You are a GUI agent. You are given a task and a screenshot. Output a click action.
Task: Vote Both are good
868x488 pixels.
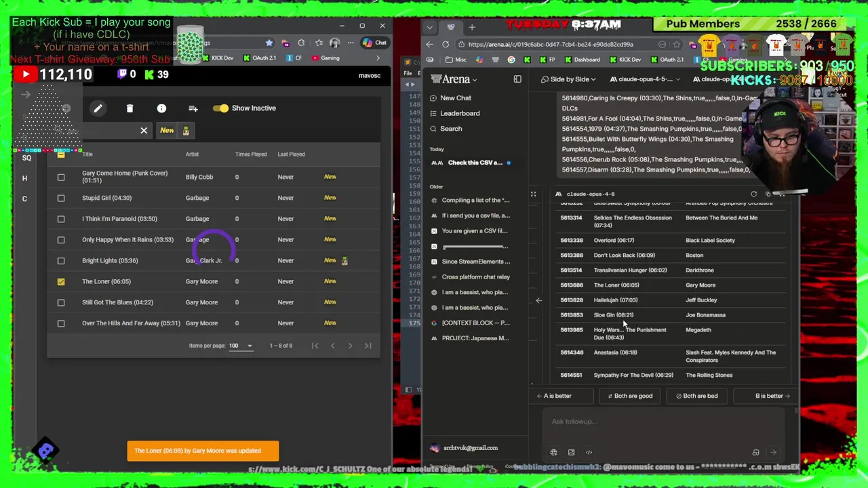point(631,396)
